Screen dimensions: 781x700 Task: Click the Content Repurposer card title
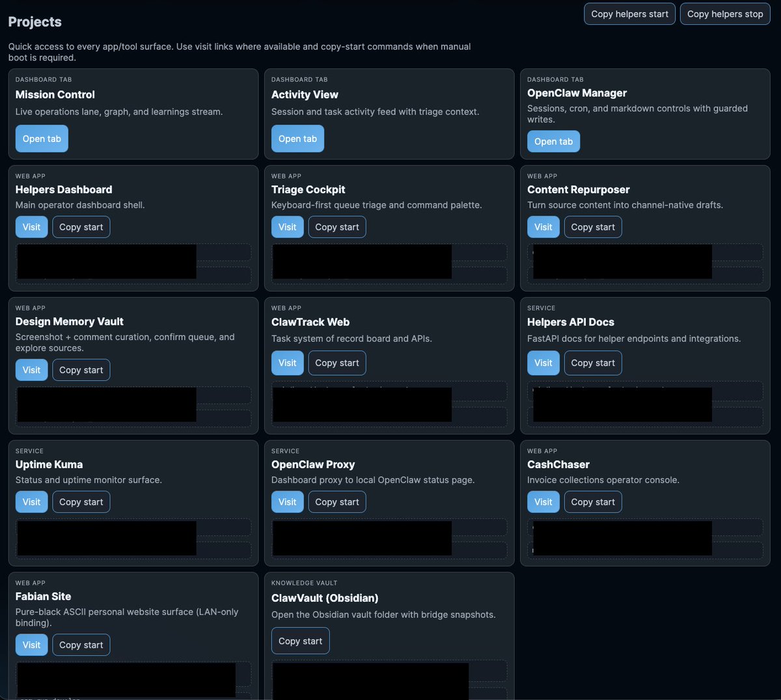tap(579, 189)
